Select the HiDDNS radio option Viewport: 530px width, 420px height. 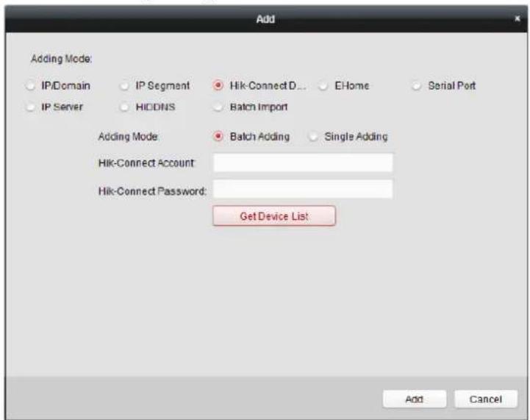pos(125,107)
